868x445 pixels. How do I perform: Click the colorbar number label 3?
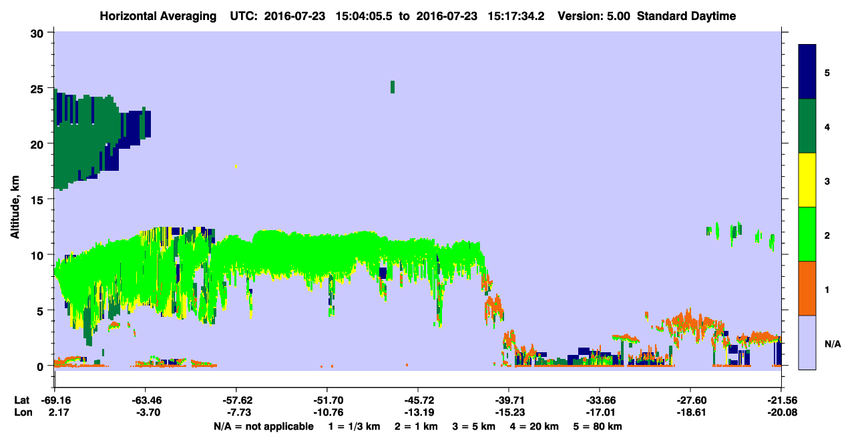pyautogui.click(x=827, y=180)
